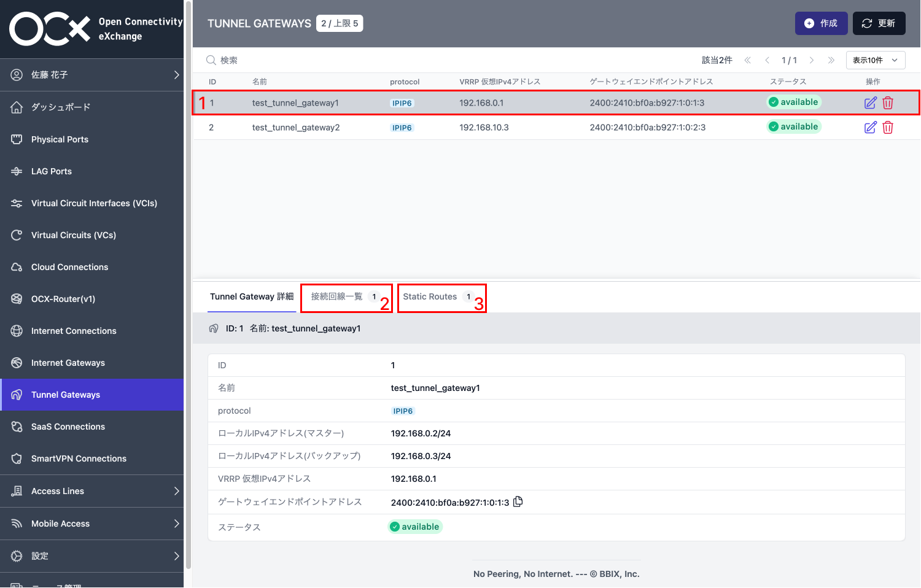The width and height of the screenshot is (921, 588).
Task: Open Internet Gateways in sidebar
Action: 68,363
